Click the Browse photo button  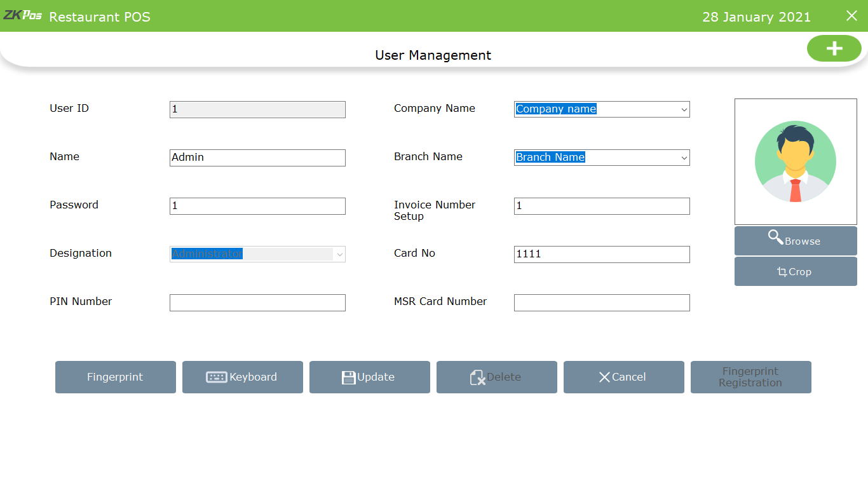[x=796, y=241]
